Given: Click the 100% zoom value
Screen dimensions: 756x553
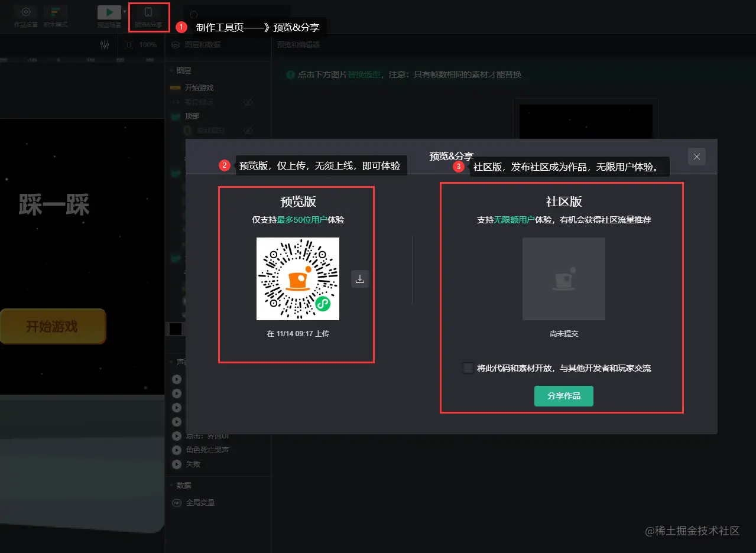Looking at the screenshot, I should [x=148, y=45].
